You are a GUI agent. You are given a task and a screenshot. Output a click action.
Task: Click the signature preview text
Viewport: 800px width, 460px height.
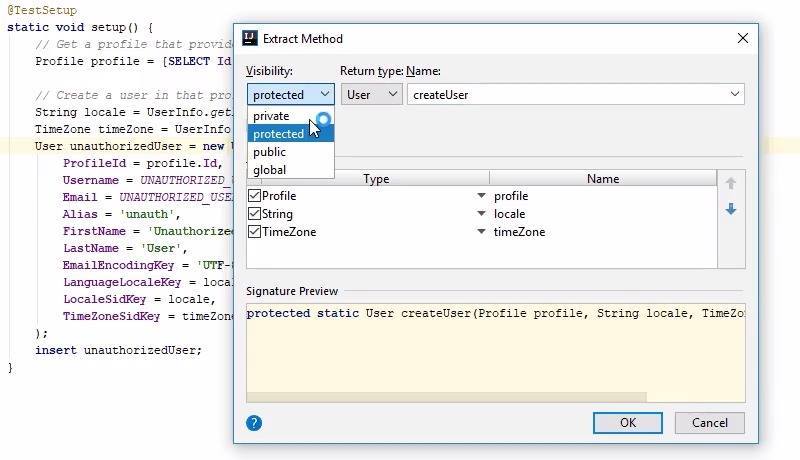pos(495,313)
